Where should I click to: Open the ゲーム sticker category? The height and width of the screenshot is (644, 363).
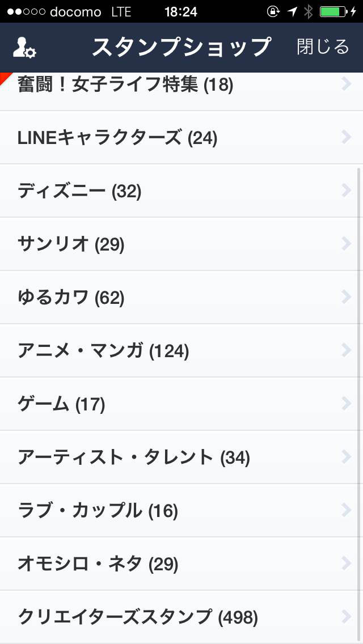[x=181, y=404]
